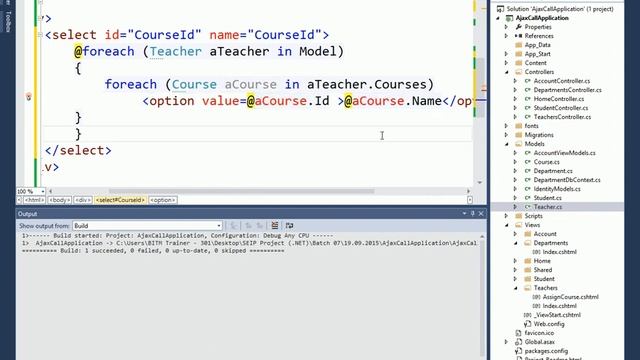Image resolution: width=640 pixels, height=360 pixels.
Task: Select StudentController.cs file
Action: tap(561, 108)
